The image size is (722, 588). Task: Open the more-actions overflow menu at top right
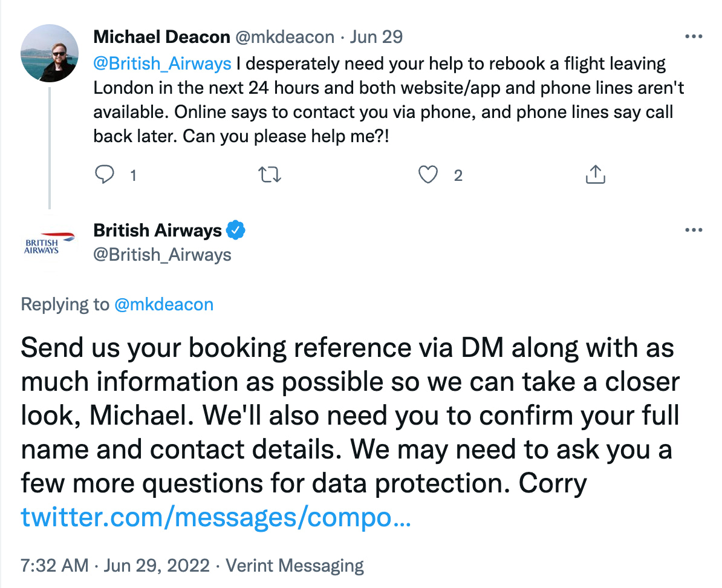coord(694,35)
